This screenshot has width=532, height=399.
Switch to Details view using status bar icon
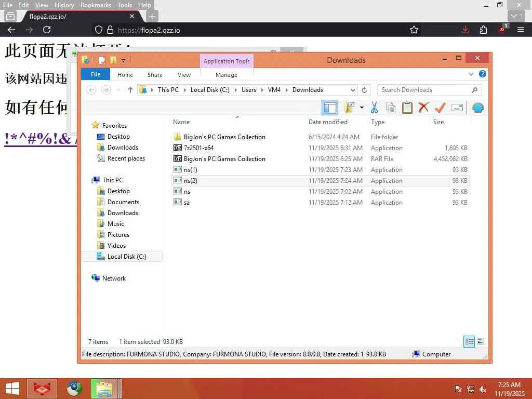pos(469,341)
